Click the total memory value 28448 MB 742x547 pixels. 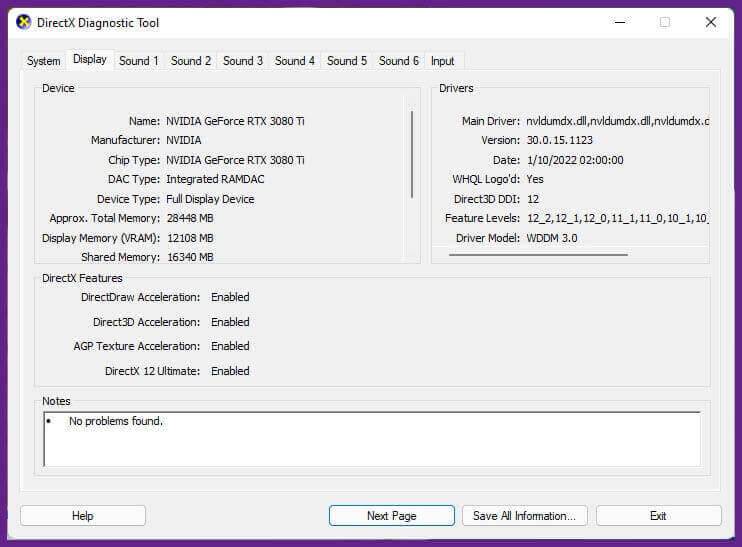pyautogui.click(x=190, y=219)
